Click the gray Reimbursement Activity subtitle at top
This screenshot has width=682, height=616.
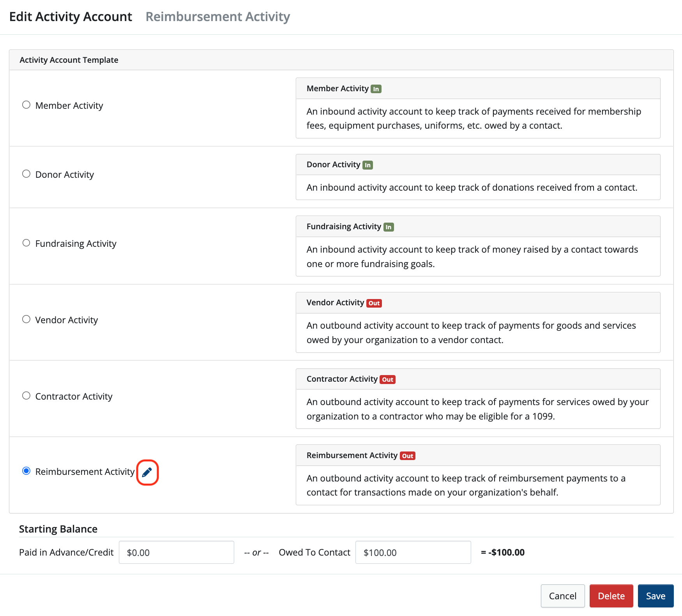pyautogui.click(x=218, y=17)
